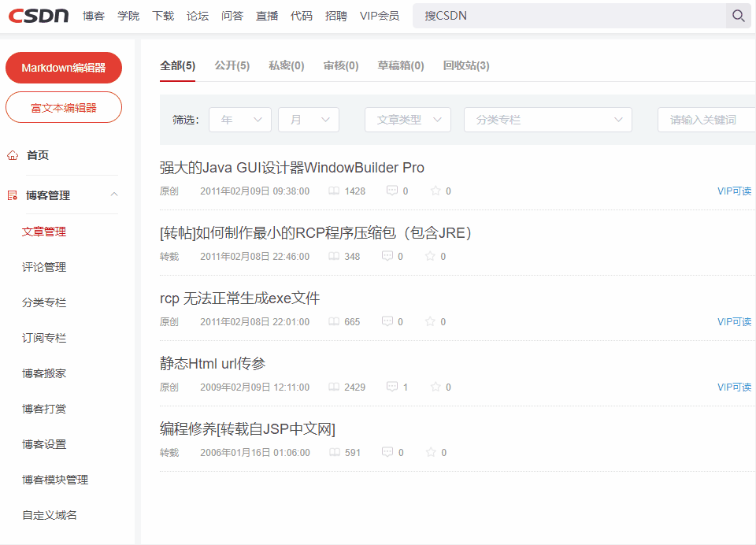Viewport: 756px width, 545px height.
Task: Click the keyword input field 请输入关键词
Action: (706, 119)
